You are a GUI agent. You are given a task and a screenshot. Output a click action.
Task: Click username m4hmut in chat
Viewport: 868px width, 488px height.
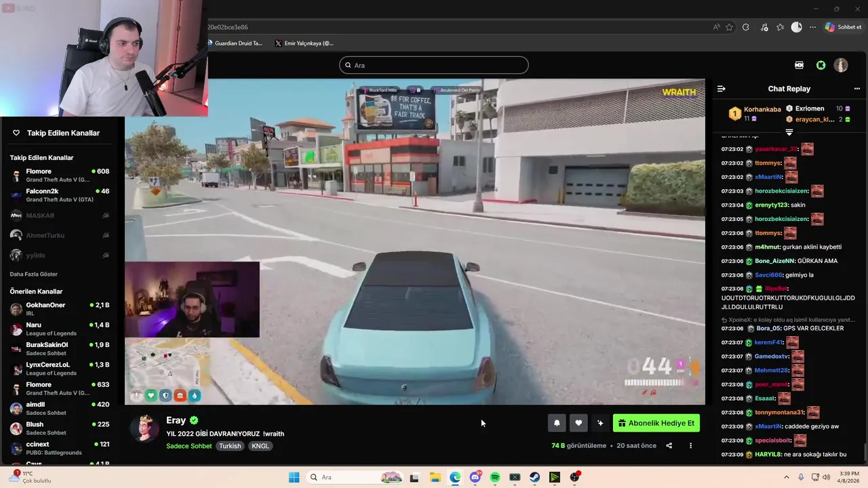[767, 247]
